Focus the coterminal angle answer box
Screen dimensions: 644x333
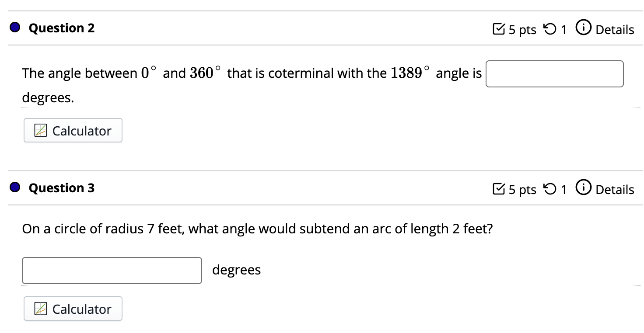[x=554, y=74]
